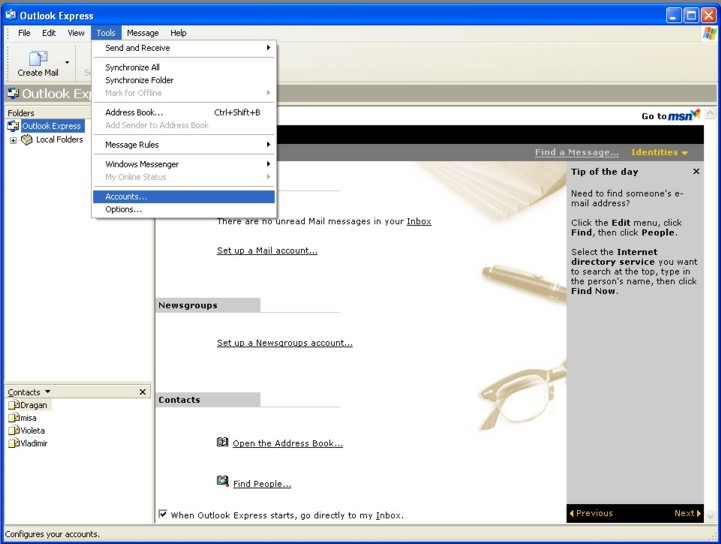Expand the Windows Messenger submenu

(x=184, y=164)
